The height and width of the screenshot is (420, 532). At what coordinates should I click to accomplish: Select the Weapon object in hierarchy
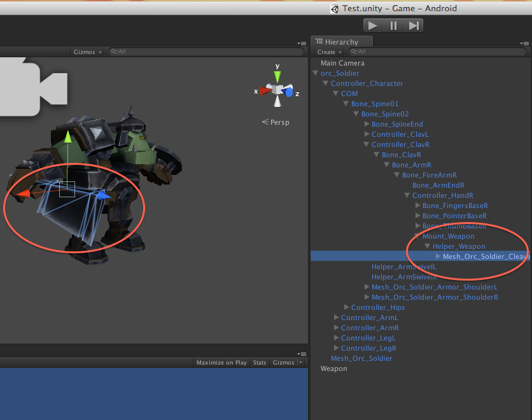coord(333,368)
